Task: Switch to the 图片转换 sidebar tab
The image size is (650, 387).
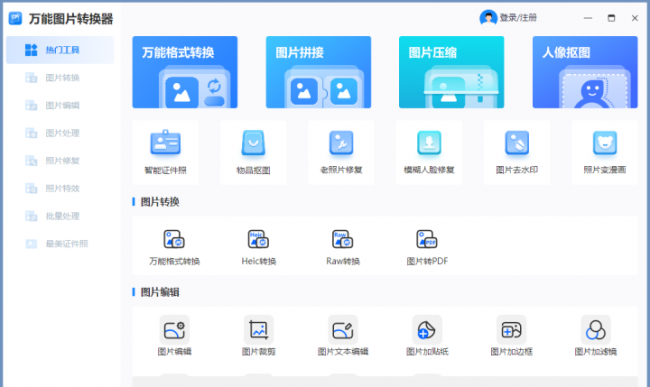Action: (60, 78)
